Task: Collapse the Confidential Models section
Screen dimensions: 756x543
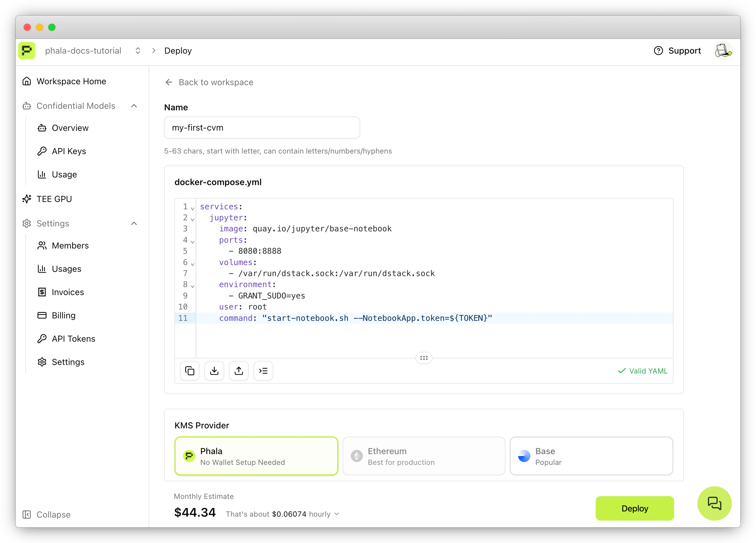Action: pos(134,106)
